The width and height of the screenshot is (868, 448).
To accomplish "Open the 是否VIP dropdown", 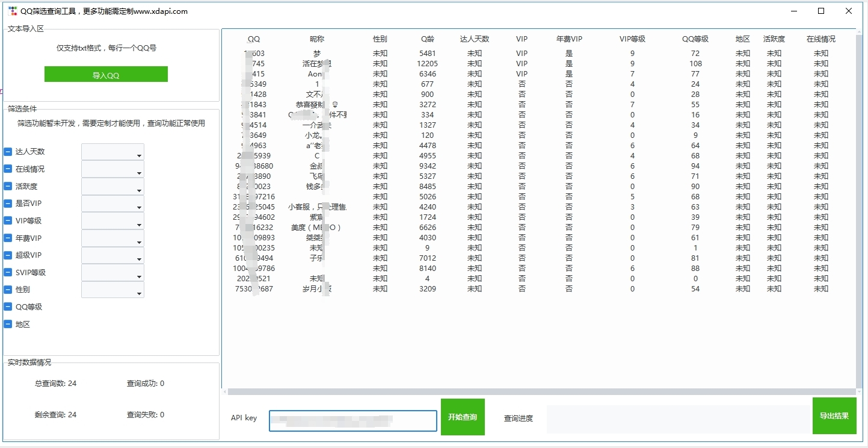I will 112,204.
